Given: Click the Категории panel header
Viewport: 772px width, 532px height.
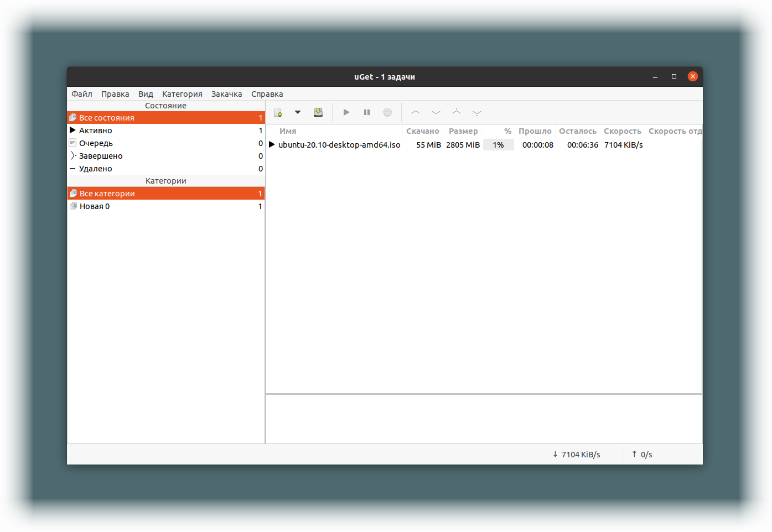Looking at the screenshot, I should point(166,181).
